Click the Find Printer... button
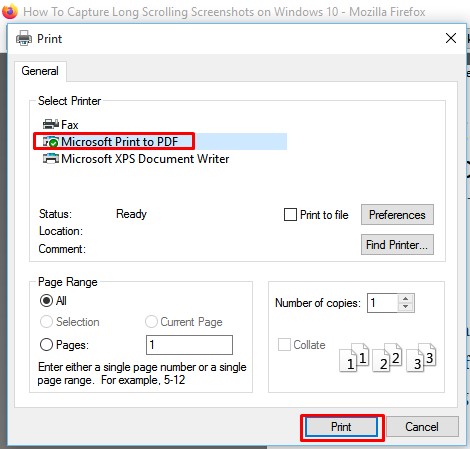 (397, 245)
